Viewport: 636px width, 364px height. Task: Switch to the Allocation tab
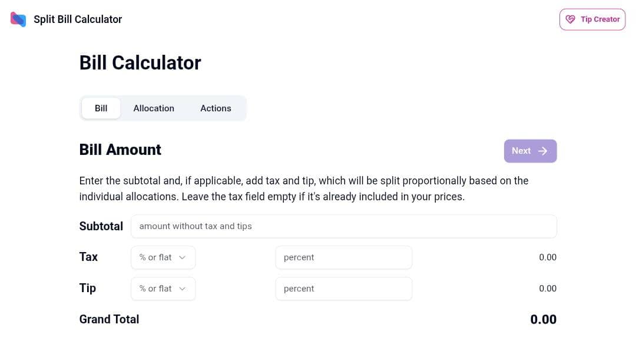tap(154, 108)
